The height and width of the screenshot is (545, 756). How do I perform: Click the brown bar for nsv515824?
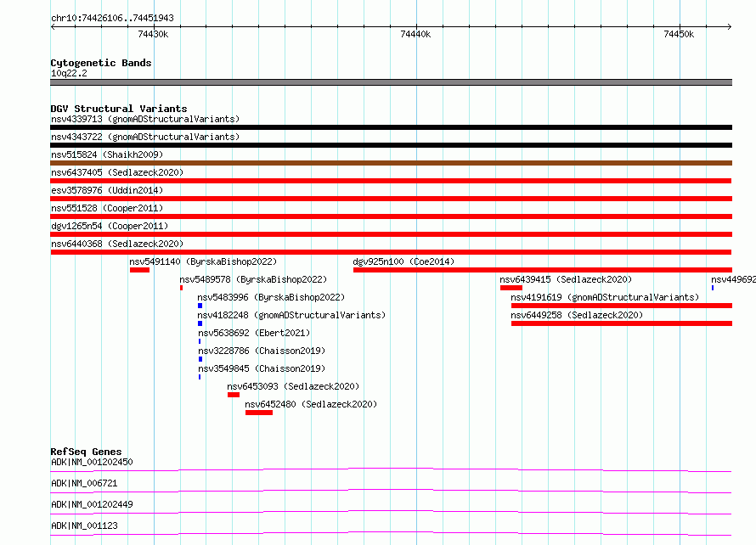click(391, 163)
